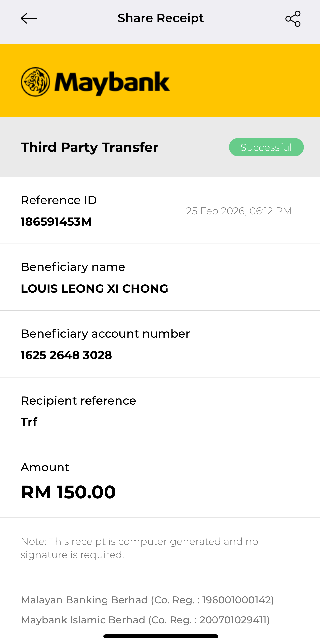Click the Beneficiary name label
The image size is (320, 644).
[x=73, y=267]
